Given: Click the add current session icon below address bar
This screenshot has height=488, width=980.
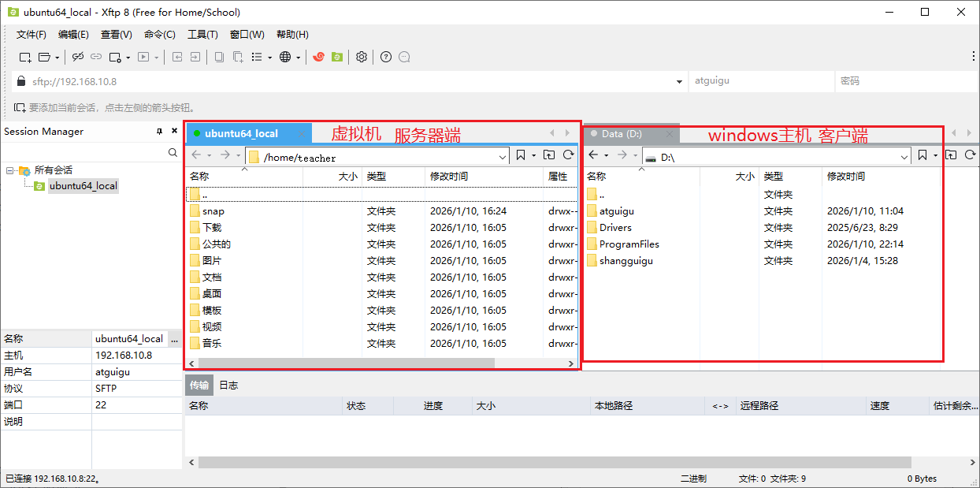Looking at the screenshot, I should (20, 107).
